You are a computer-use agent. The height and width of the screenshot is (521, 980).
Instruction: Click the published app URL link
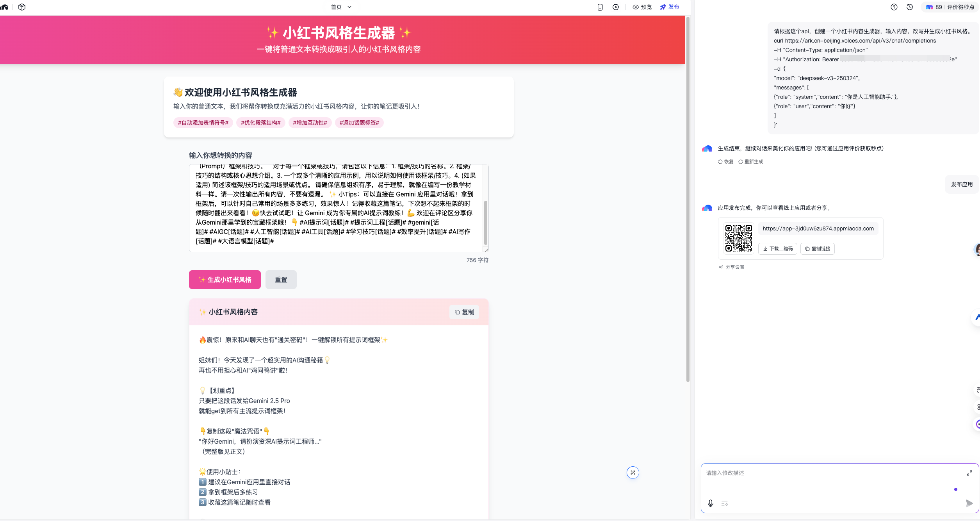(818, 228)
